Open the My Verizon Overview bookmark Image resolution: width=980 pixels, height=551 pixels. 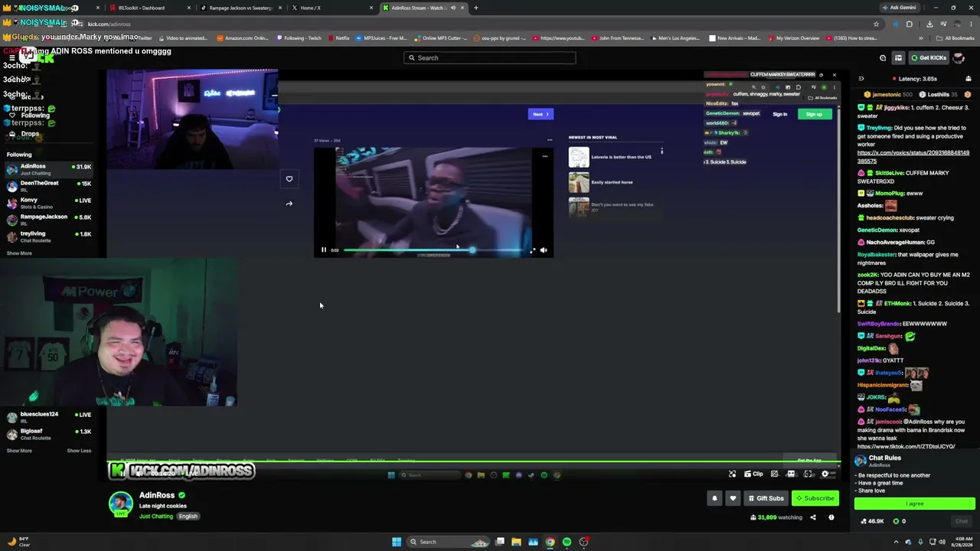point(792,37)
